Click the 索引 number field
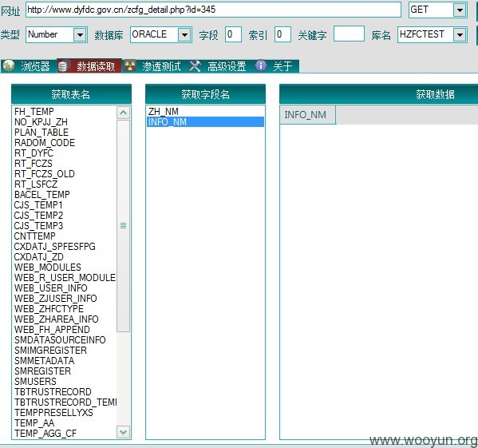This screenshot has height=448, width=478. (282, 34)
